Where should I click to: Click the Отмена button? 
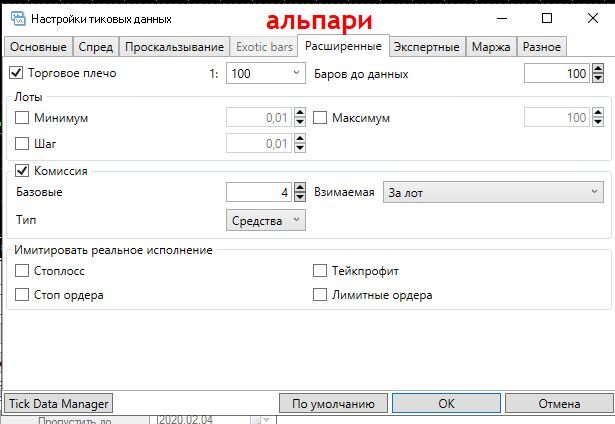[559, 403]
